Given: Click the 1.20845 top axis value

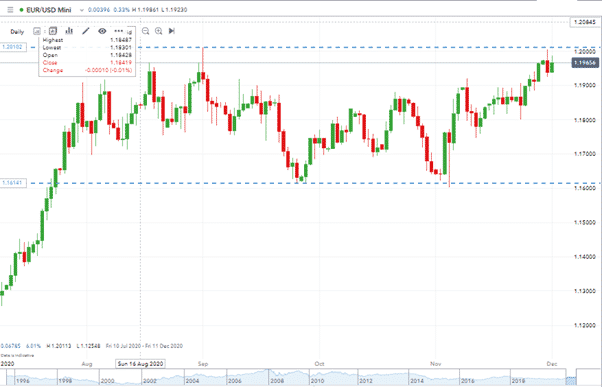Looking at the screenshot, I should pyautogui.click(x=585, y=22).
